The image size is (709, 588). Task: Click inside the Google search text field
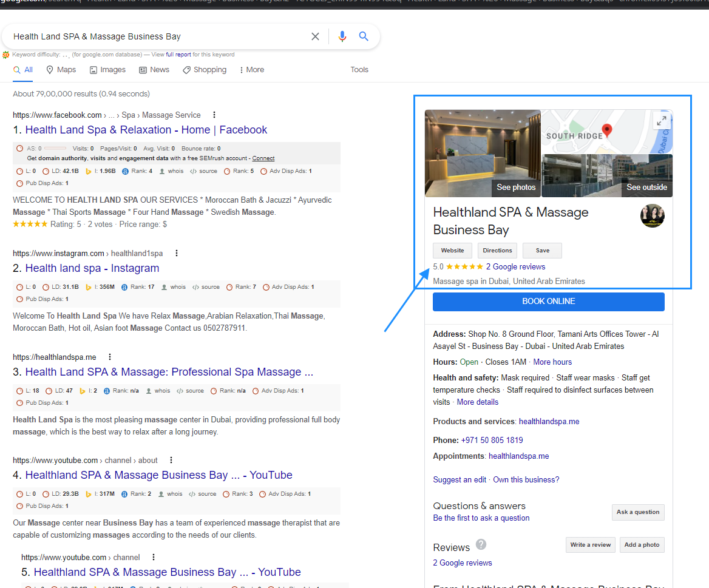pos(158,36)
